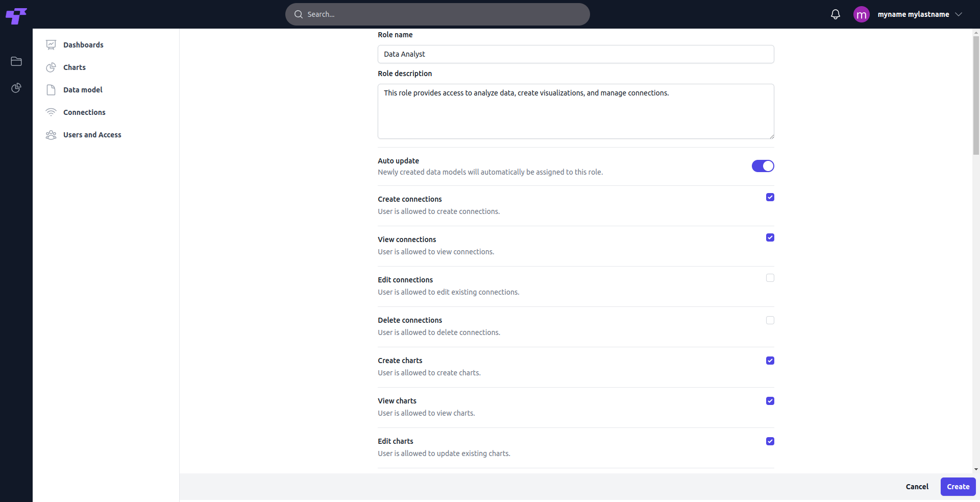Disable the Auto update toggle
This screenshot has width=980, height=502.
pos(763,166)
